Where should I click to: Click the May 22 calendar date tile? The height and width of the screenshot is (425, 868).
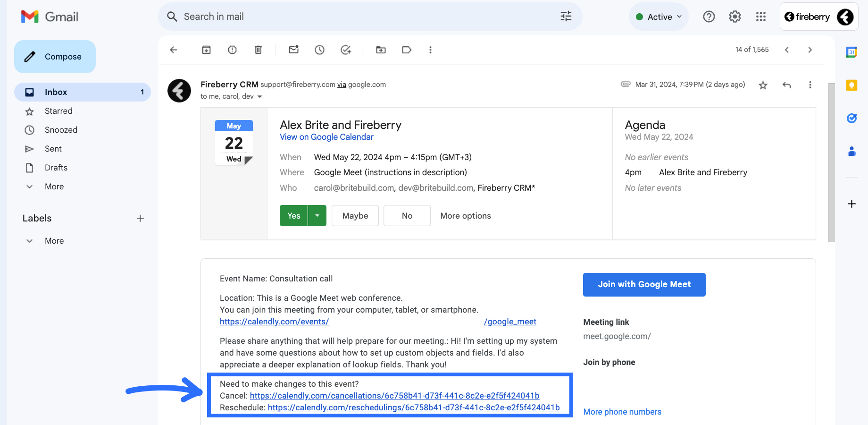[234, 142]
